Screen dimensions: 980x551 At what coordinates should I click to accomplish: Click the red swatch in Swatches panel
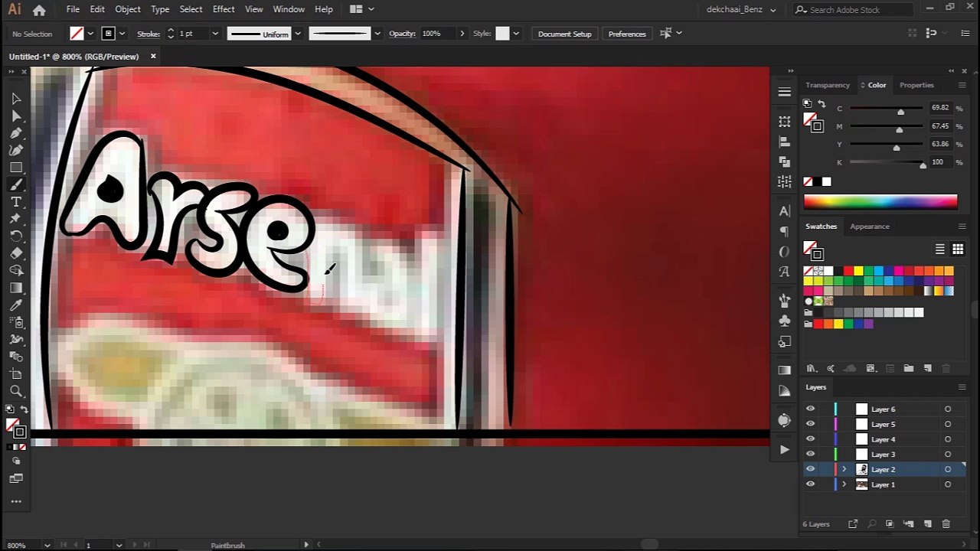(x=848, y=271)
